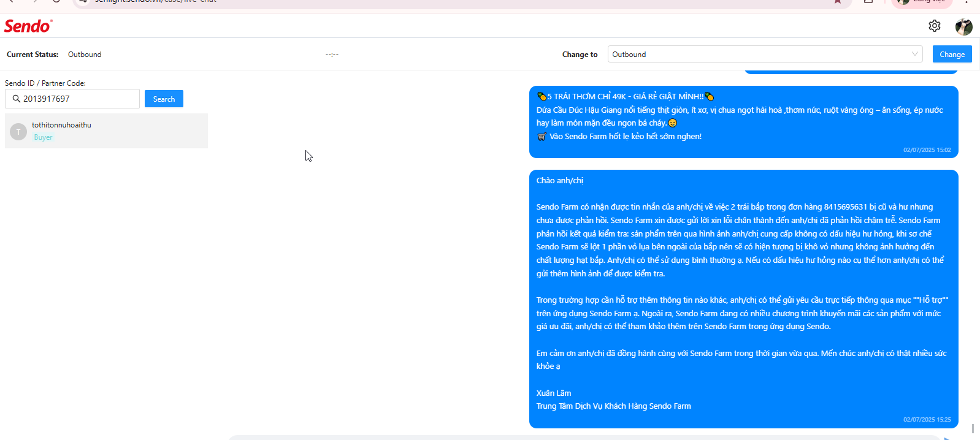The width and height of the screenshot is (980, 440).
Task: Click the round T avatar of tothitonnuhoaithu
Action: (18, 132)
